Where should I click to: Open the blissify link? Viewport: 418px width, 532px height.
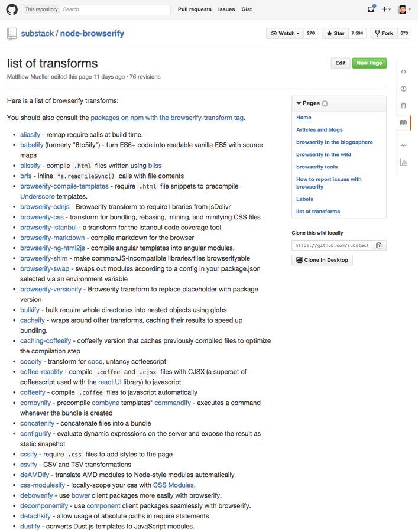[x=30, y=166]
